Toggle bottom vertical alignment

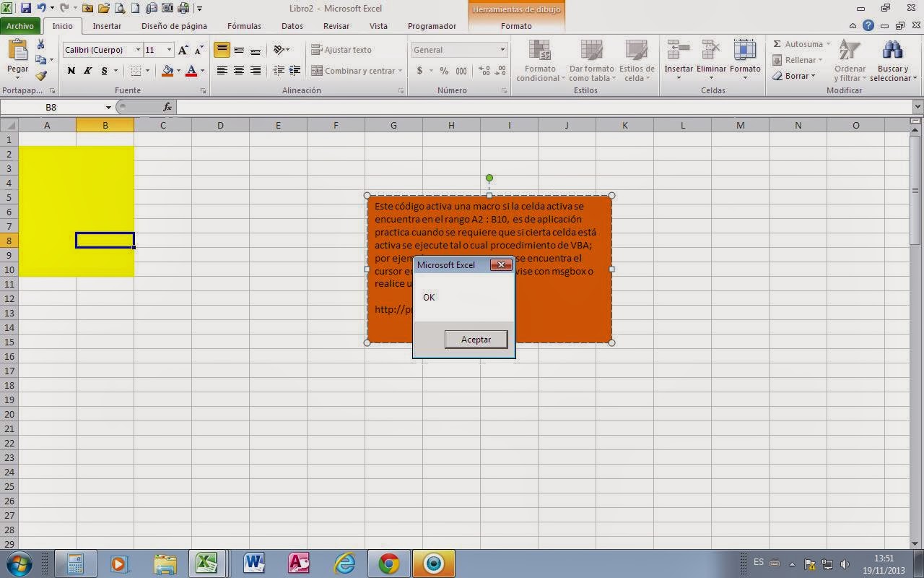pos(256,50)
